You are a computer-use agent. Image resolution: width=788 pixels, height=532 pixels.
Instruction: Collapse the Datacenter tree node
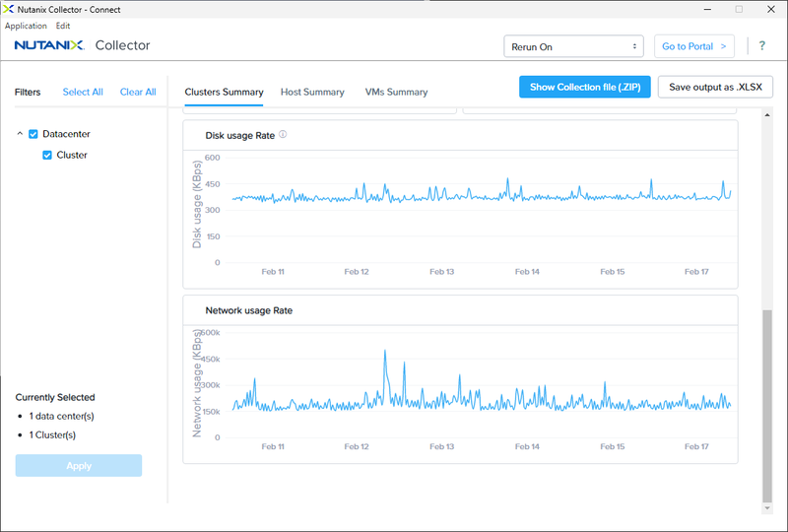tap(20, 134)
